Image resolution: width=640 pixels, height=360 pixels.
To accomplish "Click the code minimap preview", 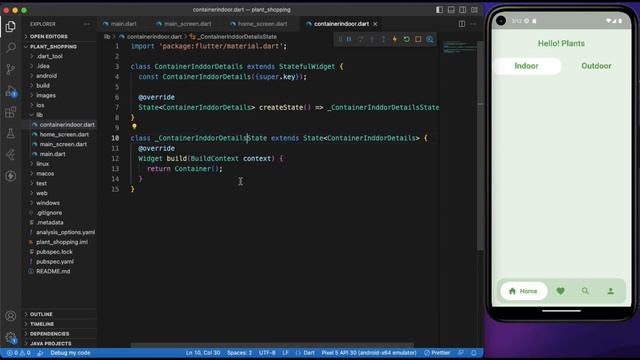I will [x=459, y=47].
